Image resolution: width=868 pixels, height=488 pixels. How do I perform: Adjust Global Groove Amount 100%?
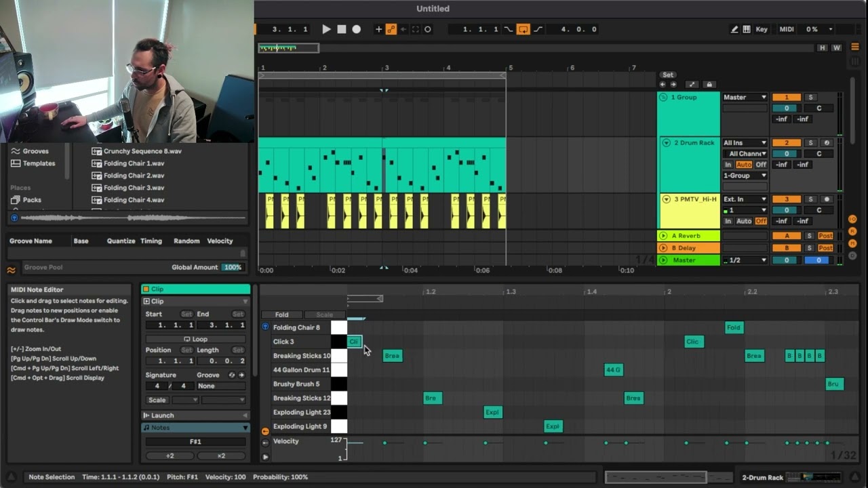click(233, 268)
